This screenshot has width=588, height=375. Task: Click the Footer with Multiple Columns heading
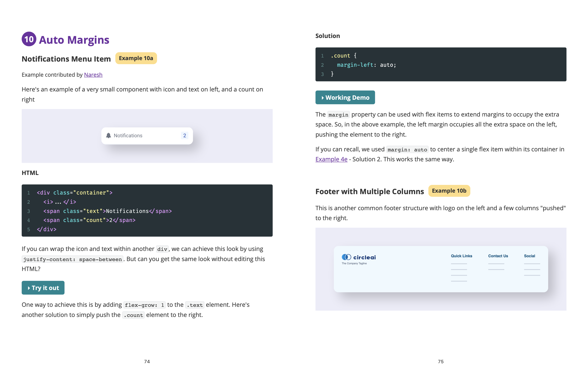coord(369,192)
